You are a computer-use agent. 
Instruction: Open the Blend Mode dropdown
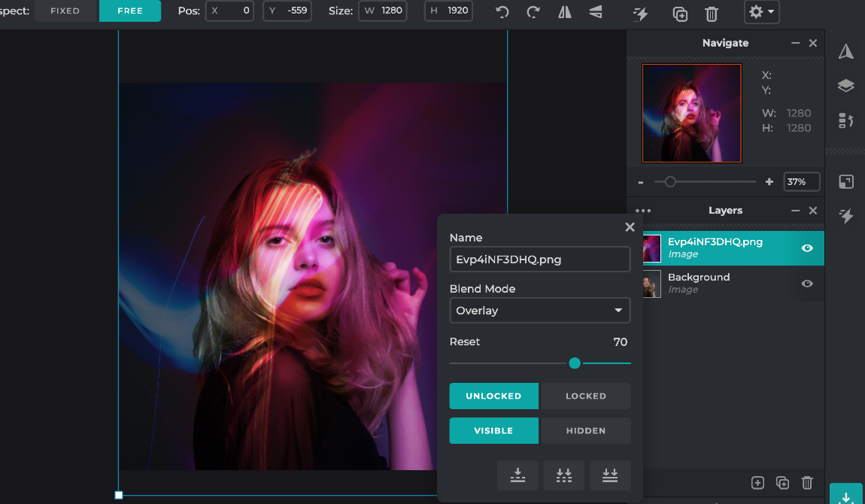click(540, 310)
